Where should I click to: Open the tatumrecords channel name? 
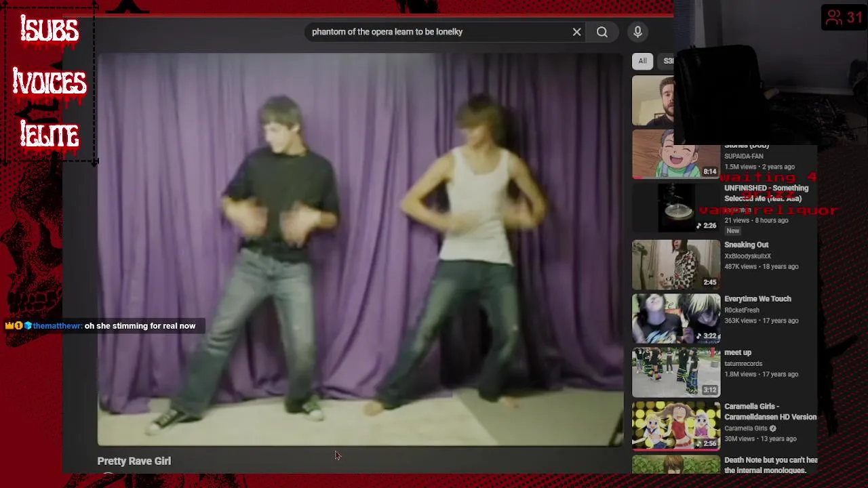[743, 364]
